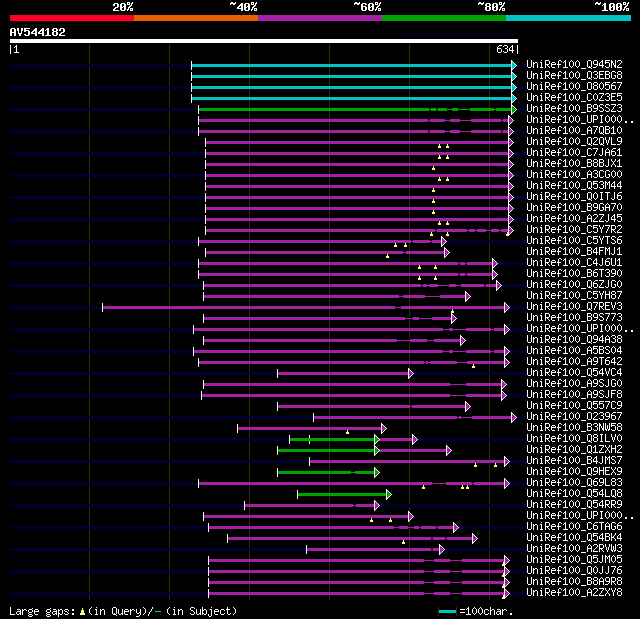Screen dimensions: 640x619
Task: Click the UniRef100_B8A9R8 entry
Action: (574, 582)
